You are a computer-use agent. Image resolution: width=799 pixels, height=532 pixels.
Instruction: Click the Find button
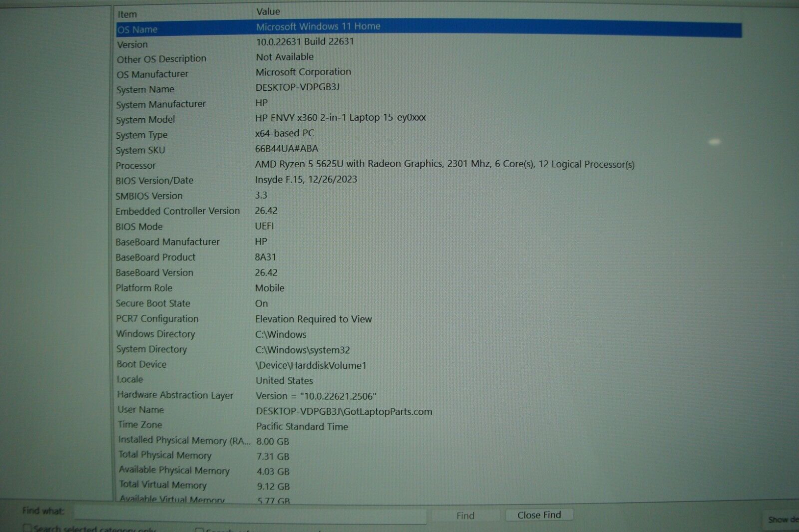click(465, 516)
